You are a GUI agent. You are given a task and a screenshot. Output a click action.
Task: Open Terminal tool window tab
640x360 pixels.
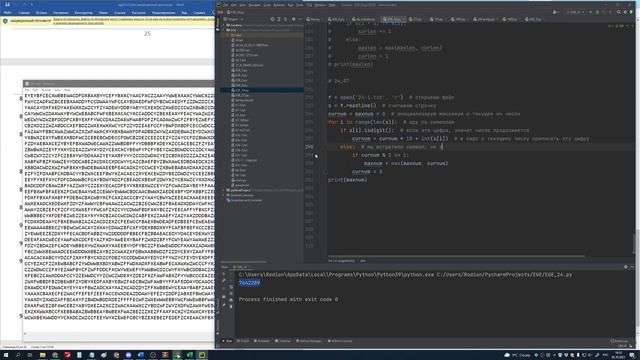tap(283, 341)
